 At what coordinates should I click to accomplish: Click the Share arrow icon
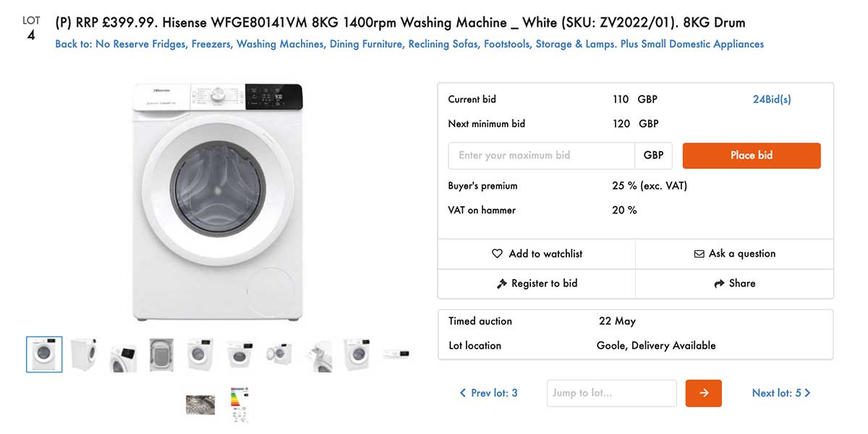[x=719, y=284]
